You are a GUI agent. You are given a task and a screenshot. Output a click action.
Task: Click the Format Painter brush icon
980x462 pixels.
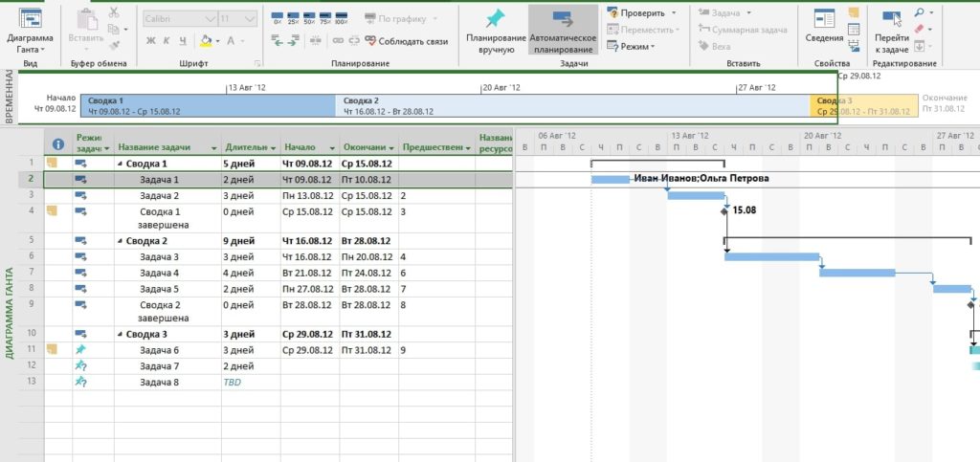coord(113,45)
